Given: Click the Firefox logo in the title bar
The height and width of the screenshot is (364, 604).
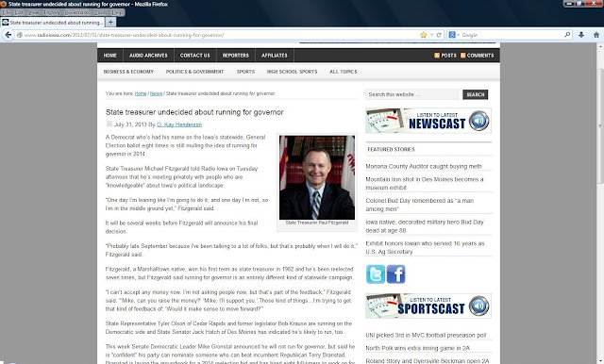Looking at the screenshot, I should [4, 4].
